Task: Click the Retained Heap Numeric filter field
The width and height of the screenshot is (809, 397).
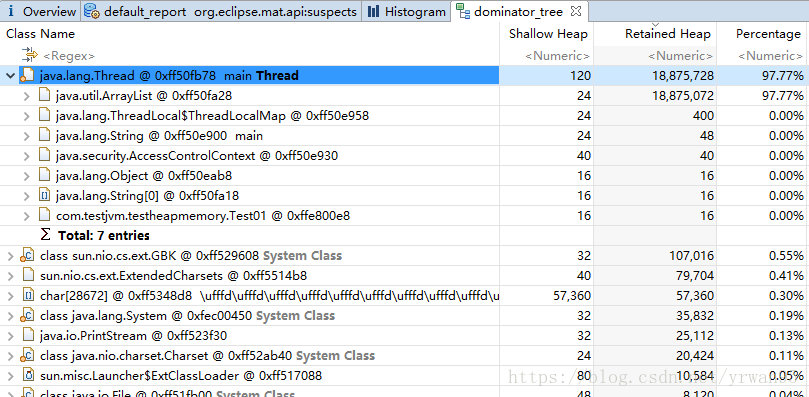Action: tap(681, 56)
